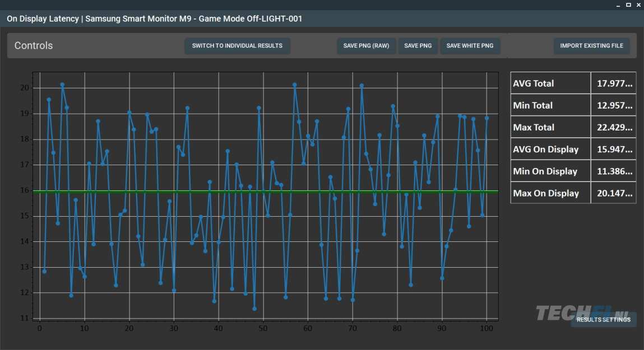Click the y-axis label 16
The height and width of the screenshot is (350, 644).
click(25, 190)
